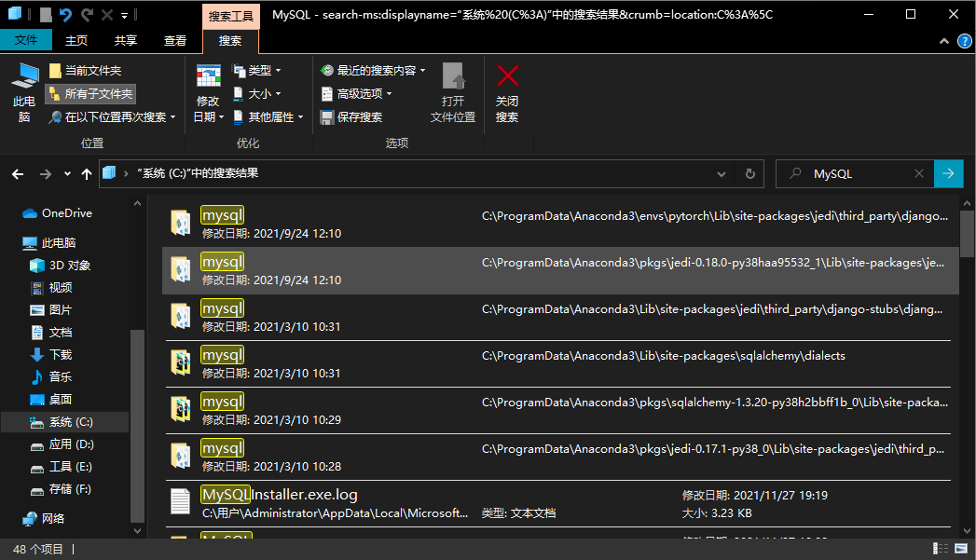976x560 pixels.
Task: Select Tools (E:) drive in sidebar
Action: point(62,467)
